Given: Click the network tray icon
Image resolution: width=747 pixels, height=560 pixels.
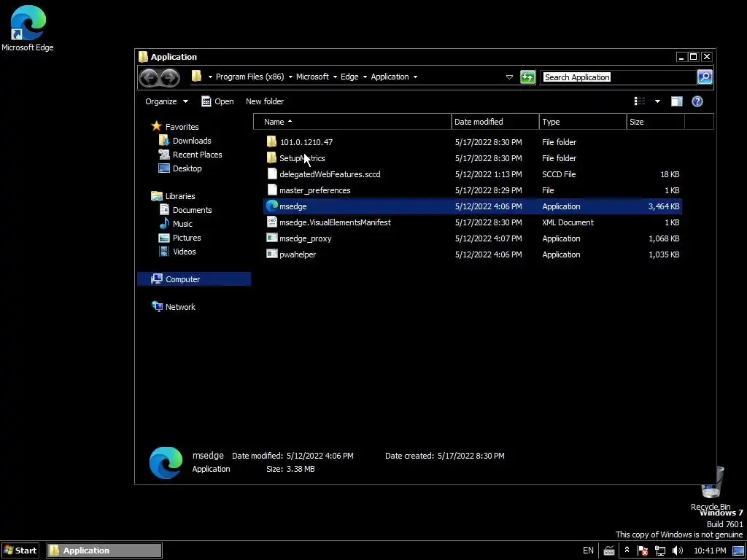Looking at the screenshot, I should tap(659, 551).
